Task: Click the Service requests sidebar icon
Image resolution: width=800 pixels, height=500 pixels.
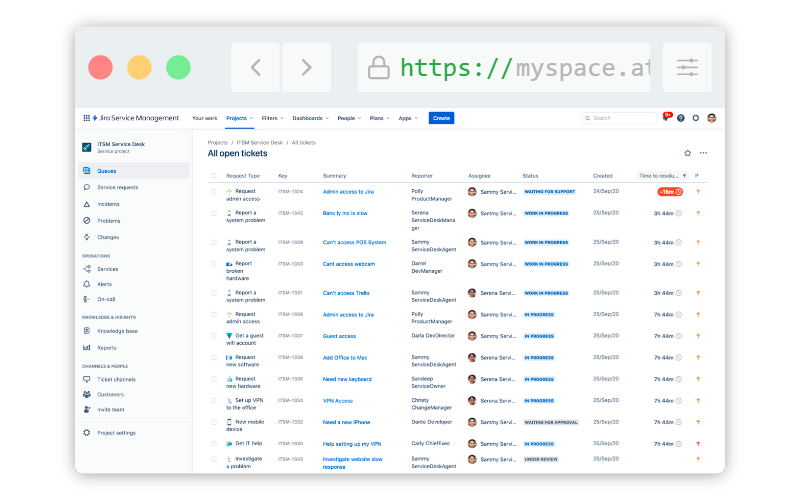Action: click(x=87, y=187)
